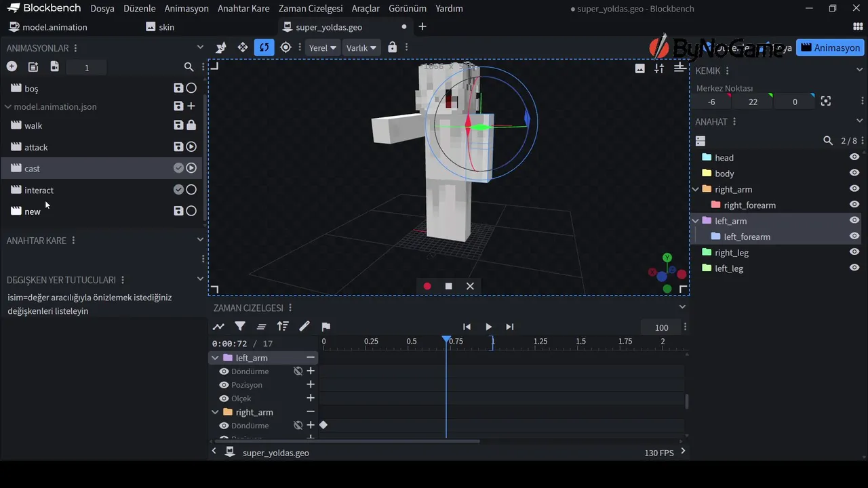Select the walk animation

coord(33,125)
